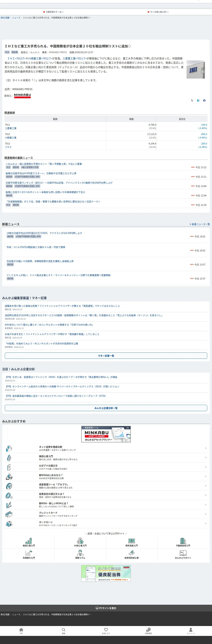Click the 資産管理ツール「アセプラ」 row icon
Image resolution: width=212 pixels, height=644 pixels.
tap(9, 486)
